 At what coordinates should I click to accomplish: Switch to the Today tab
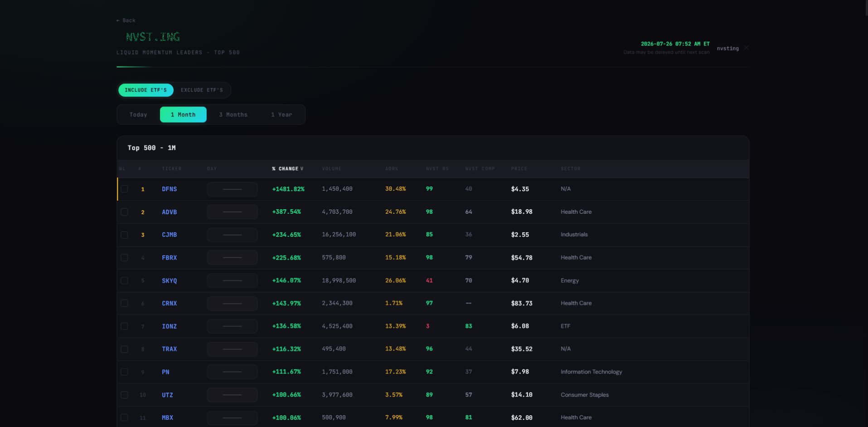pyautogui.click(x=138, y=115)
